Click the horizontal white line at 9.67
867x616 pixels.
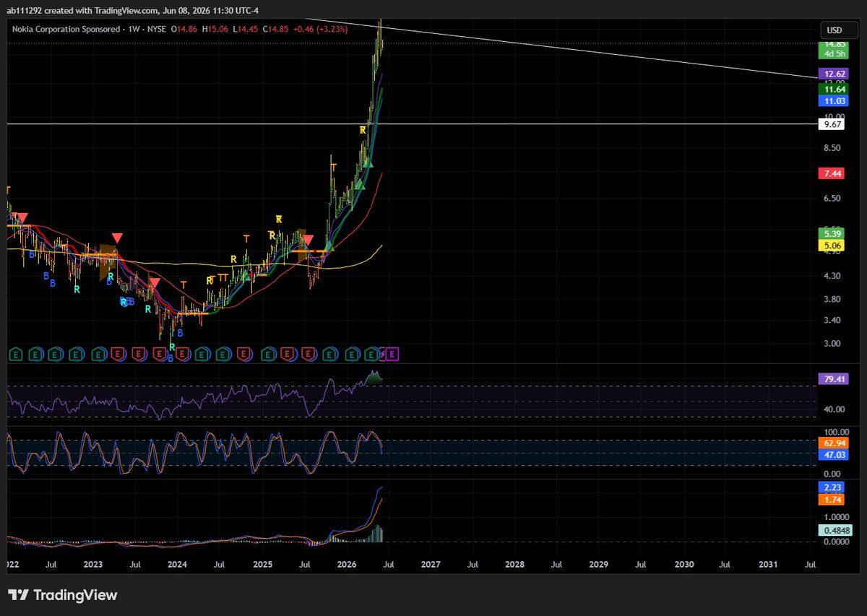(x=412, y=124)
